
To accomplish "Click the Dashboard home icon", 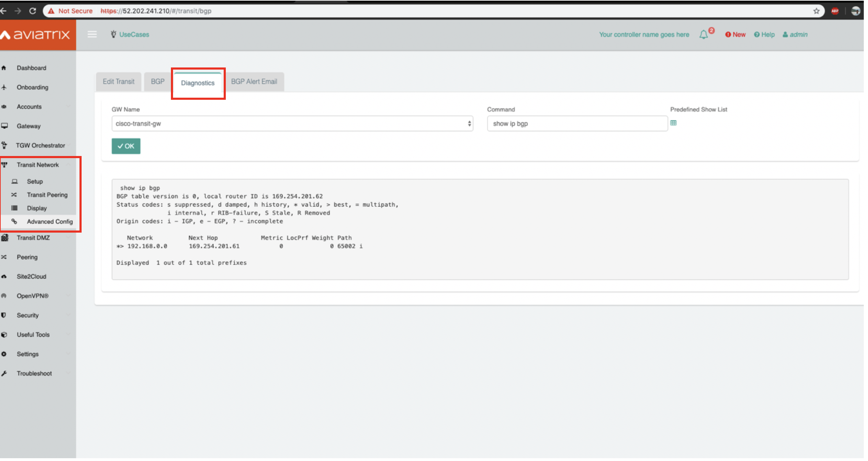I will coord(4,68).
